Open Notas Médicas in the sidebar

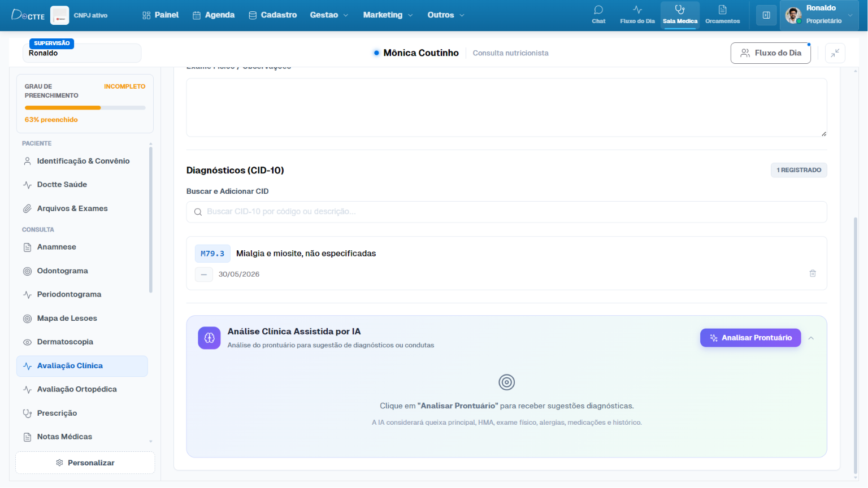tap(83, 437)
